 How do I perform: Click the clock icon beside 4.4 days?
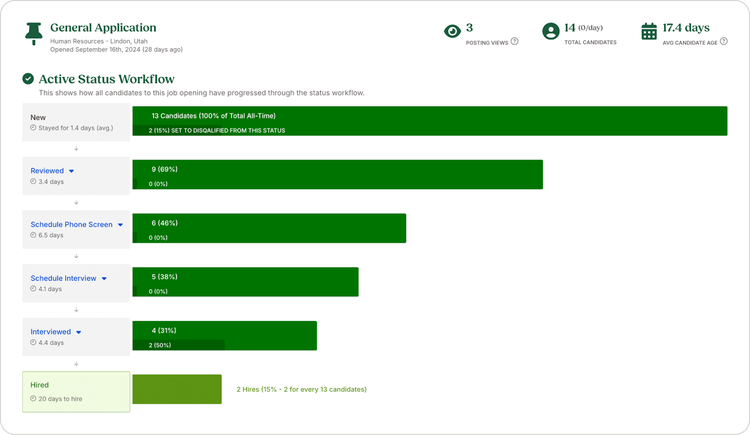[x=33, y=343]
